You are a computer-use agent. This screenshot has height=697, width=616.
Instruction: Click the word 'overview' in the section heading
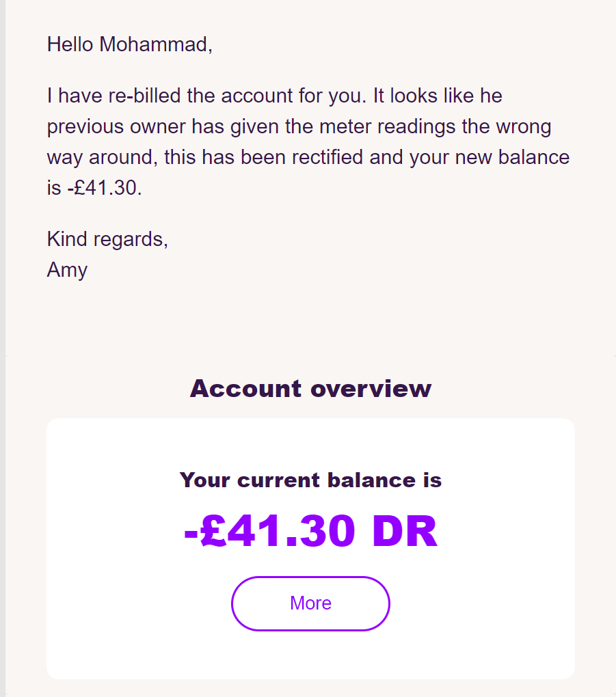[x=371, y=389]
